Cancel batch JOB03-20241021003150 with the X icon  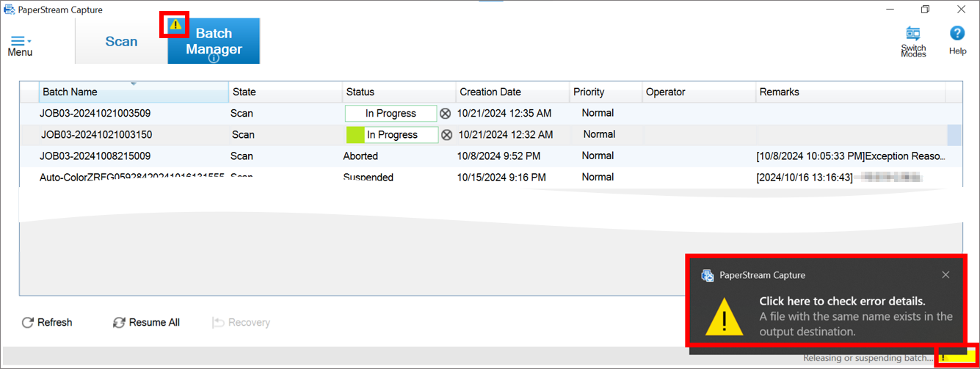[446, 135]
